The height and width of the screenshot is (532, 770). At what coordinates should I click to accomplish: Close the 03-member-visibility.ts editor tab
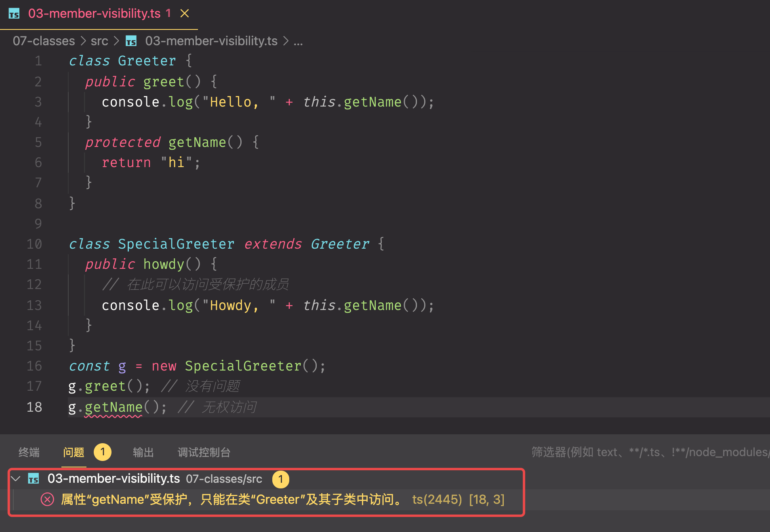click(x=185, y=13)
